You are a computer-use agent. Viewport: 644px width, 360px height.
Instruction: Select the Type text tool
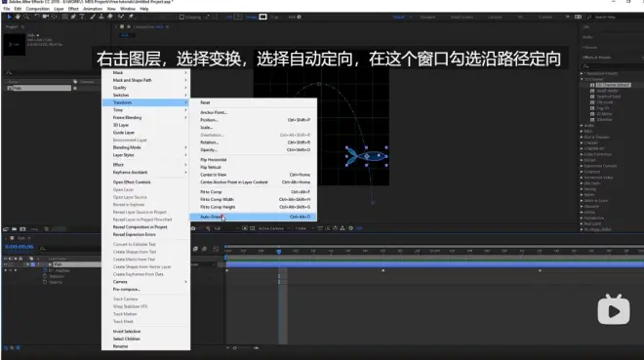(82, 17)
